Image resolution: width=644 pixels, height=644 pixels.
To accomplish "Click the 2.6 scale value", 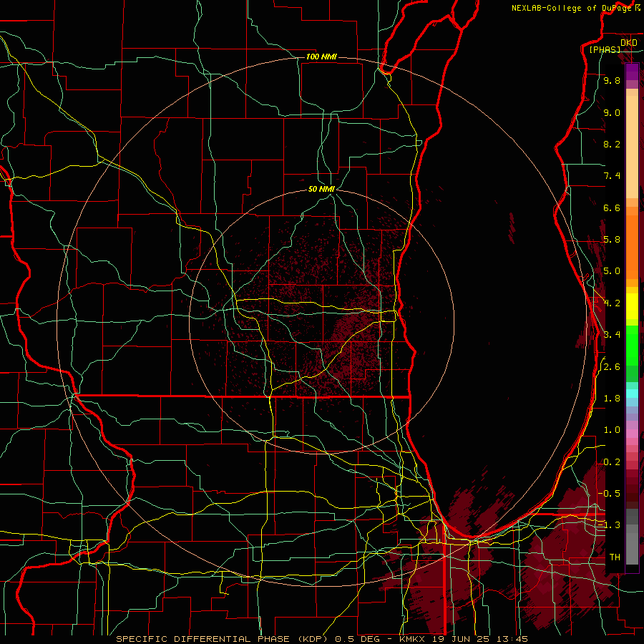I will [x=612, y=366].
